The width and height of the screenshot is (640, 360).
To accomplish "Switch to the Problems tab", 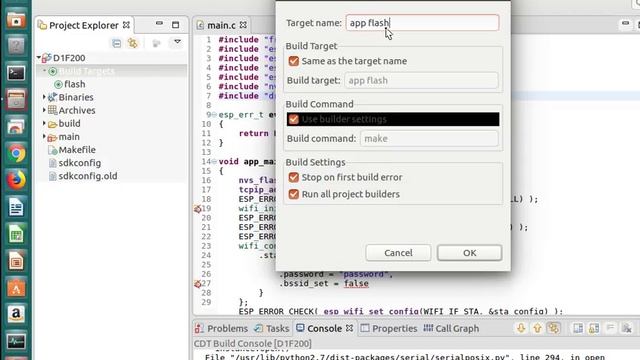I will point(222,328).
